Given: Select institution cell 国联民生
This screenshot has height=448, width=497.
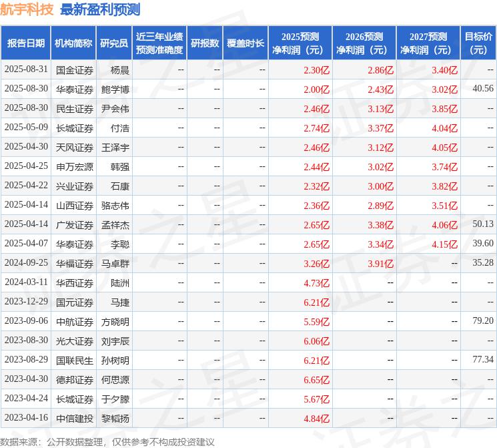Looking at the screenshot, I should point(75,361).
